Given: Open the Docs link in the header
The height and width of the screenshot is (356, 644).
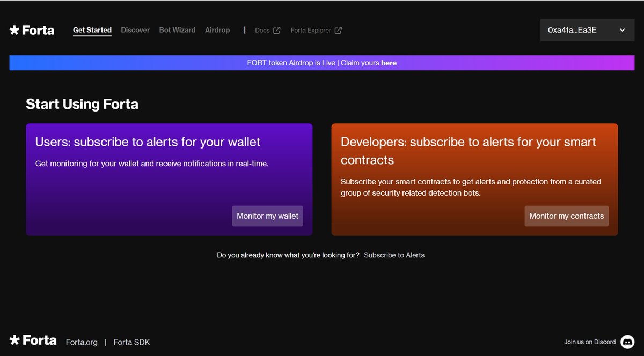Looking at the screenshot, I should tap(262, 31).
